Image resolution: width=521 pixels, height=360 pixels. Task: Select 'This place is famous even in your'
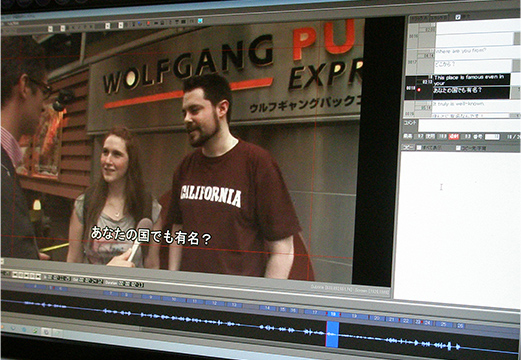(x=469, y=80)
